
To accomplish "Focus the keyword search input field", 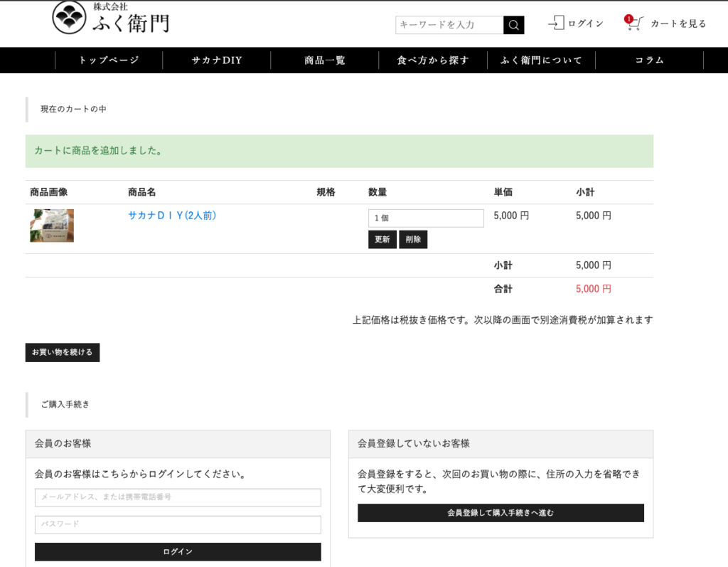I will (449, 25).
